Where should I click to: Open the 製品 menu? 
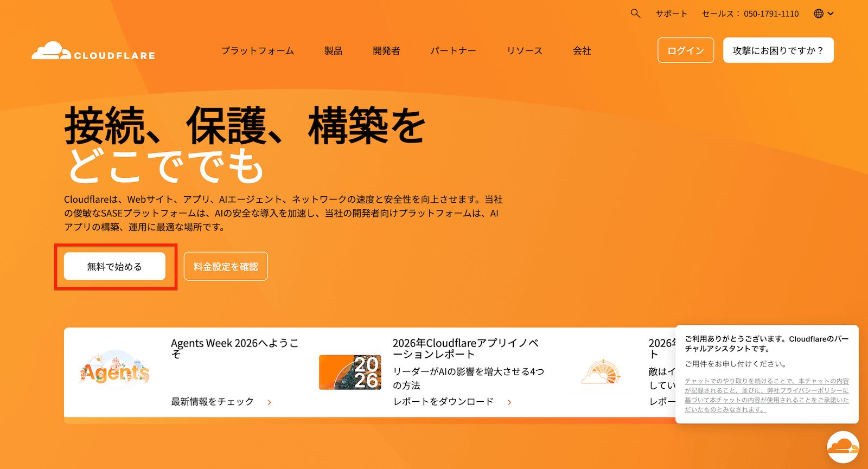click(x=333, y=50)
